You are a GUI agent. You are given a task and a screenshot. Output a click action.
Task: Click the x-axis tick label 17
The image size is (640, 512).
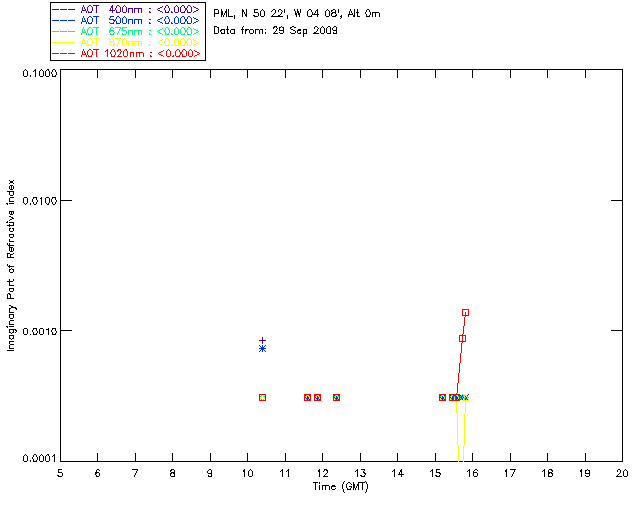[x=510, y=473]
